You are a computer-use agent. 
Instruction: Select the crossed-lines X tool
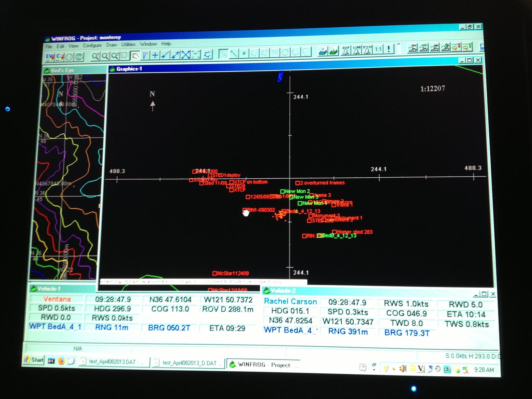pos(185,54)
